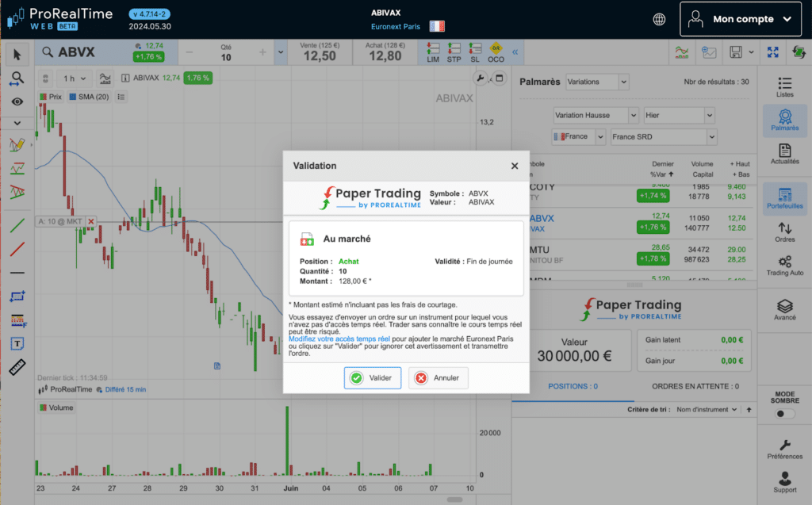
Task: Select the horizontal line drawing tool
Action: point(17,273)
